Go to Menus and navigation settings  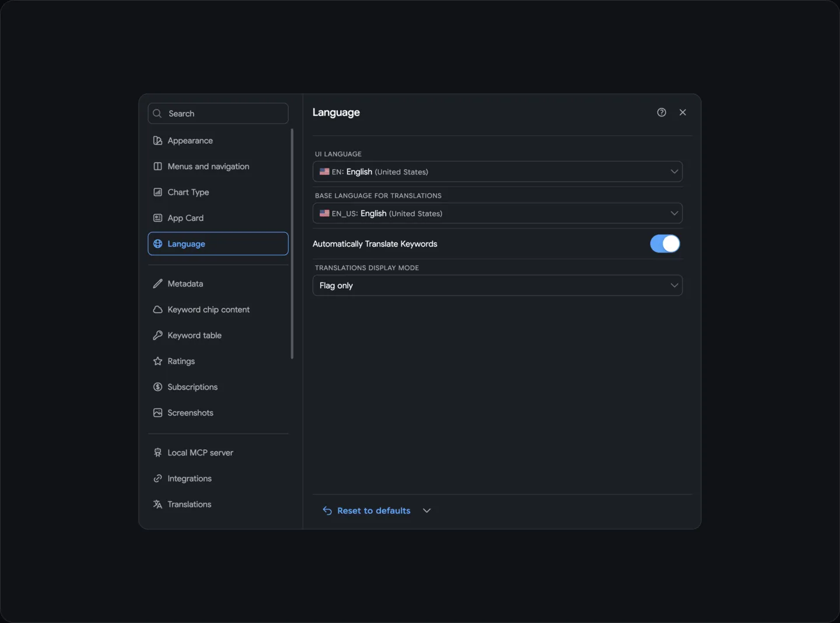(x=218, y=166)
